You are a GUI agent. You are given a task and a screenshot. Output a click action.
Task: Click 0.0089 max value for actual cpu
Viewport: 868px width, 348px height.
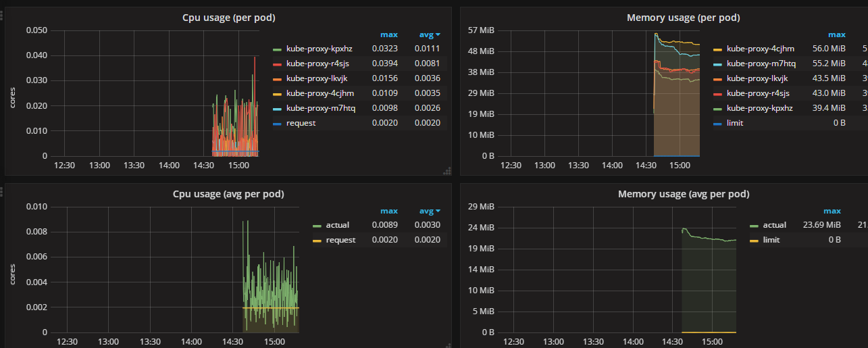(x=384, y=225)
